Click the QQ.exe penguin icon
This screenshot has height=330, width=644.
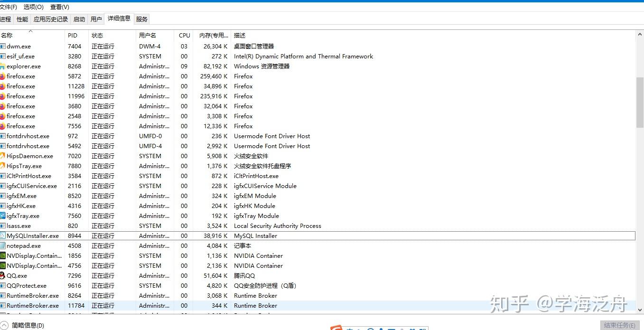tap(2, 275)
